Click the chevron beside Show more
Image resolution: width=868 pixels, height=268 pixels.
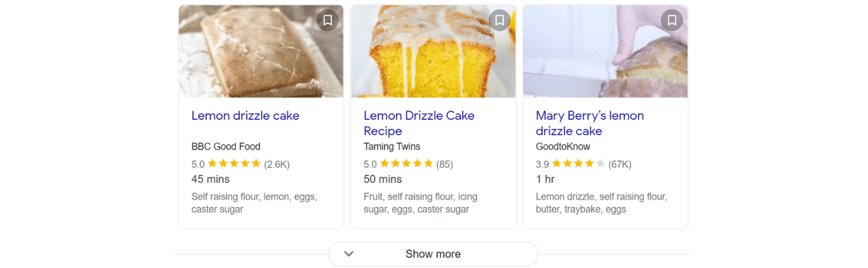coord(348,254)
